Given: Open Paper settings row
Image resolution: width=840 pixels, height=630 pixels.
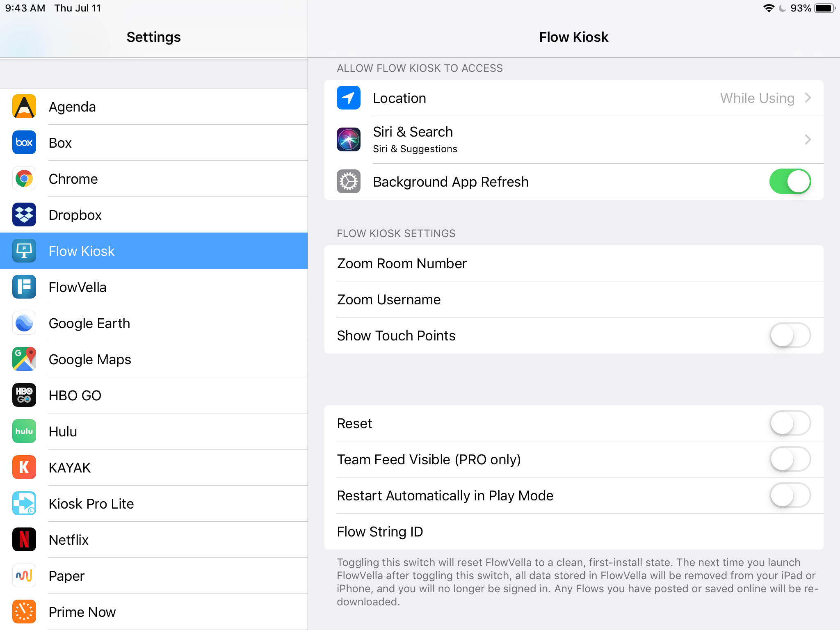Looking at the screenshot, I should [x=154, y=576].
